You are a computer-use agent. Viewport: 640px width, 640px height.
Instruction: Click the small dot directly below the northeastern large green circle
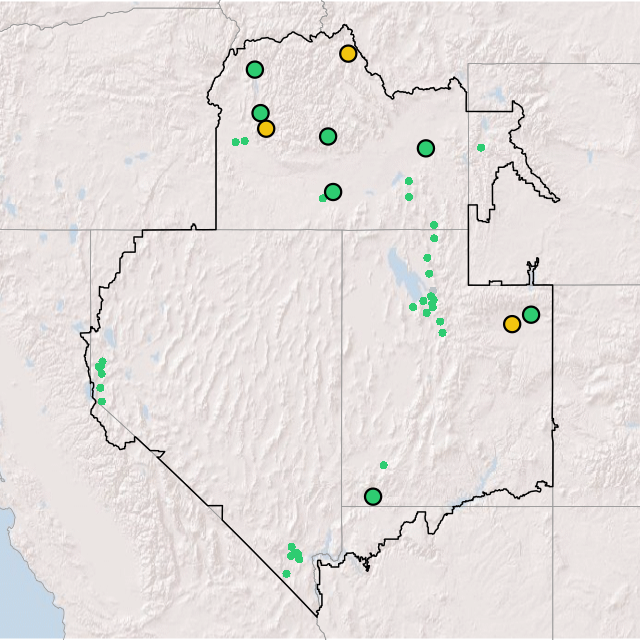[x=408, y=181]
